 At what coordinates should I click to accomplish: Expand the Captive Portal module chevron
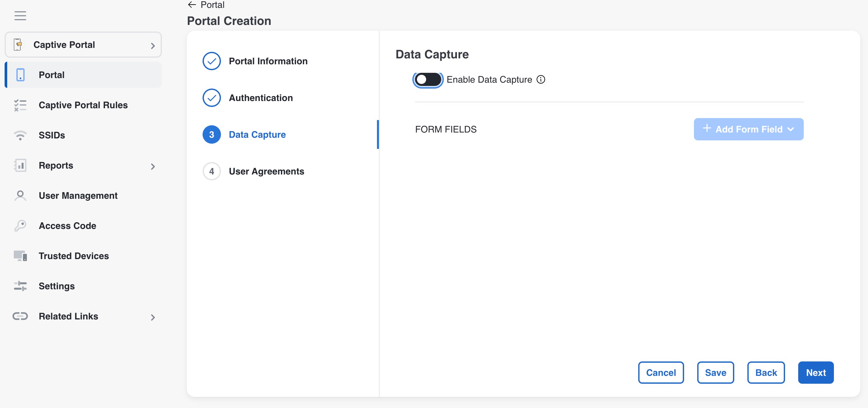point(153,46)
